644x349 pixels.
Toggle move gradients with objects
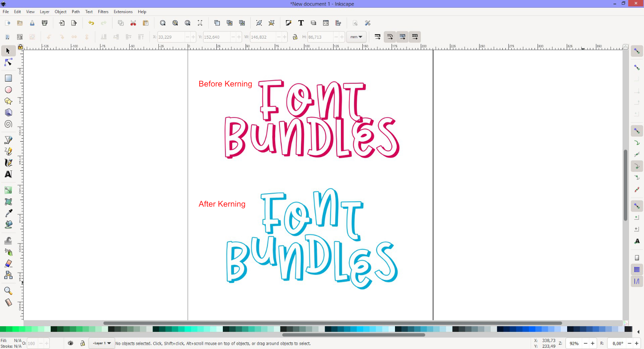click(402, 37)
